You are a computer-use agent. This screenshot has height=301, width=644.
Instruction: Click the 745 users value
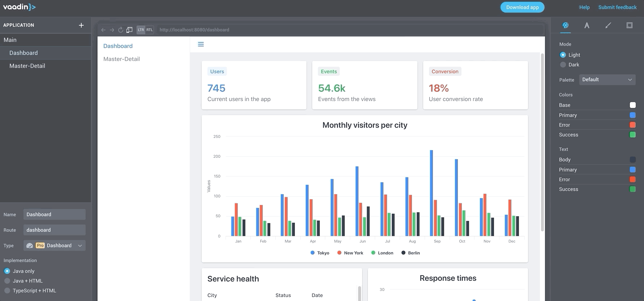click(x=216, y=88)
